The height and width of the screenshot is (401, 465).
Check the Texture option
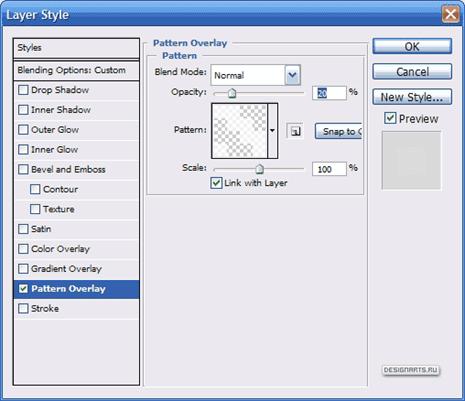coord(35,209)
